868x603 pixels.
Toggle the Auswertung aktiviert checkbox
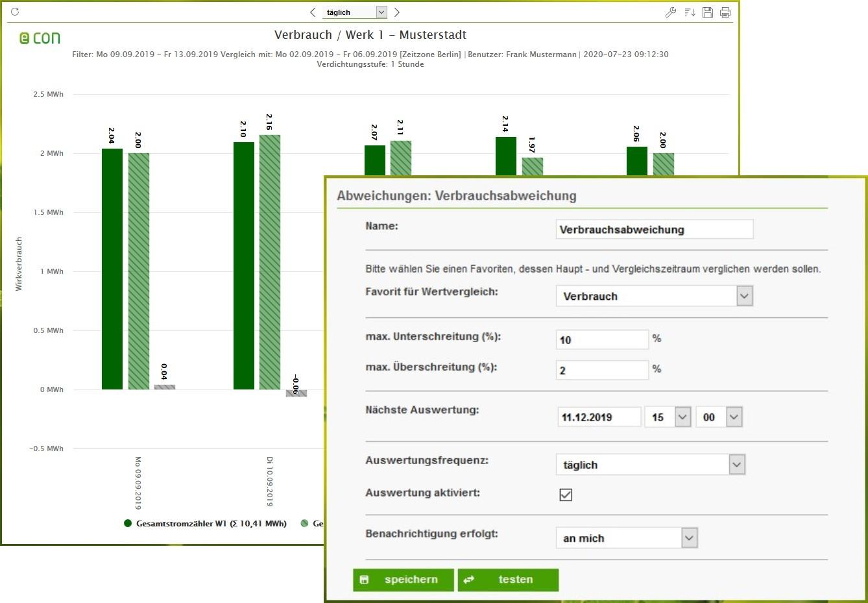565,494
